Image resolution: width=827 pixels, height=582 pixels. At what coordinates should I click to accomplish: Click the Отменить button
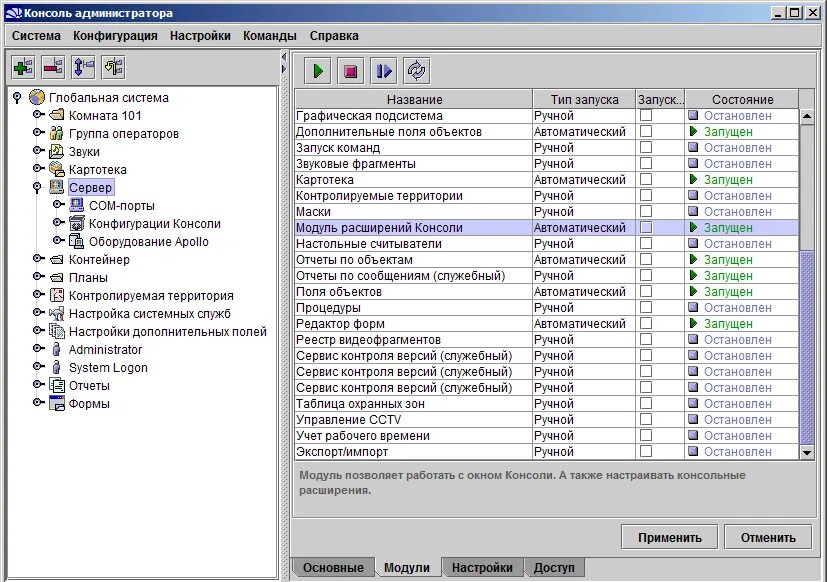[768, 537]
